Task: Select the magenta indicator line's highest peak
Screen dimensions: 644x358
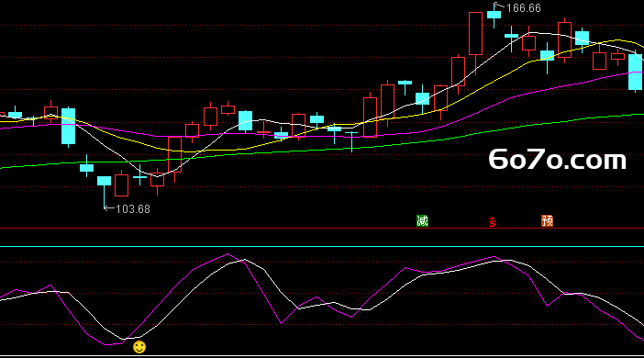Action: [228, 254]
